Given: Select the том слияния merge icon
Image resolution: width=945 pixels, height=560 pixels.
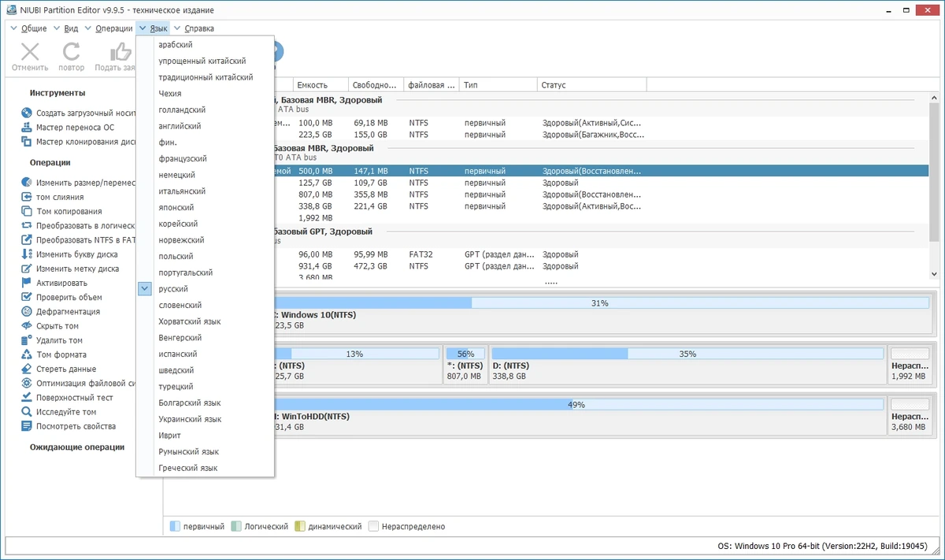Looking at the screenshot, I should click(27, 197).
